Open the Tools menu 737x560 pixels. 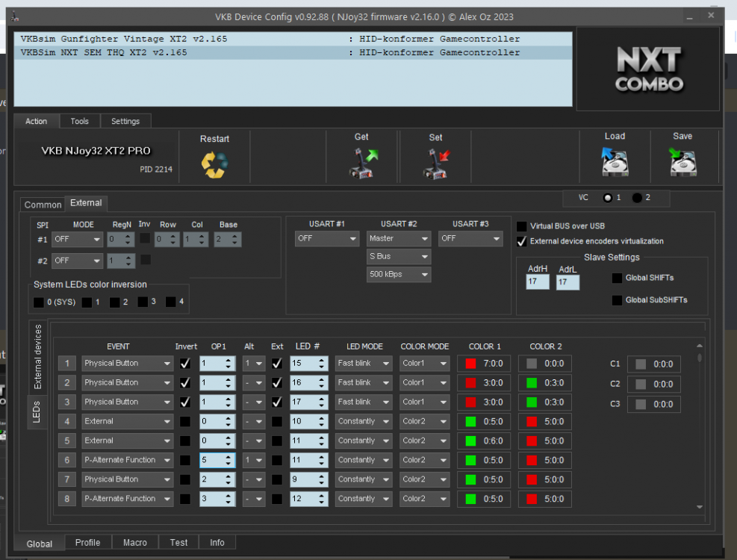point(79,121)
